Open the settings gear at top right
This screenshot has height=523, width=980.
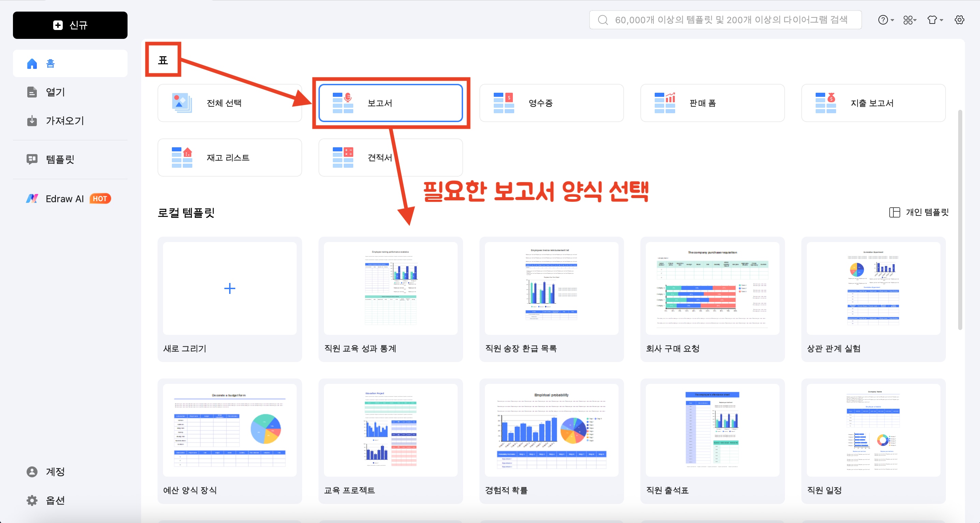[960, 20]
